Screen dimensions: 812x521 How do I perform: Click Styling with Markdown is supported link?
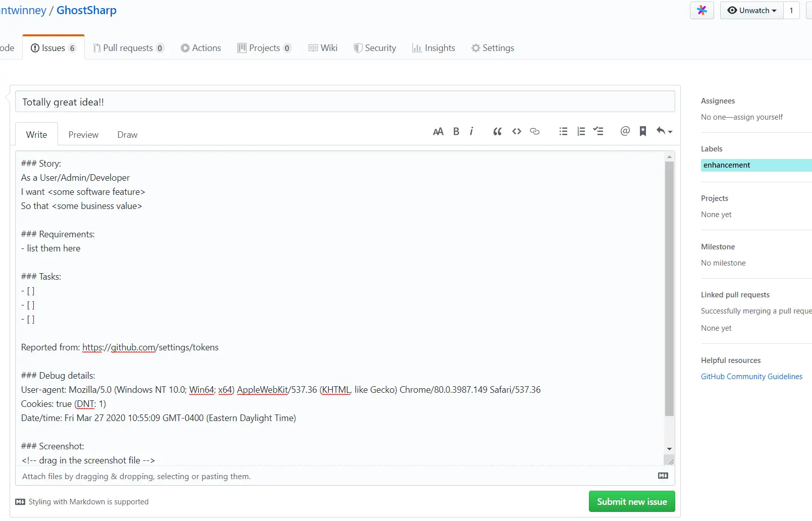click(82, 502)
